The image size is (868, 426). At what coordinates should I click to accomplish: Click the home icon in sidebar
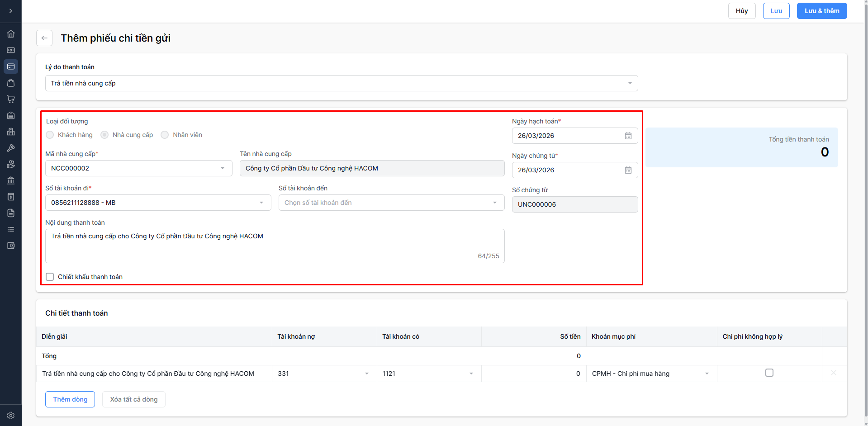point(11,34)
